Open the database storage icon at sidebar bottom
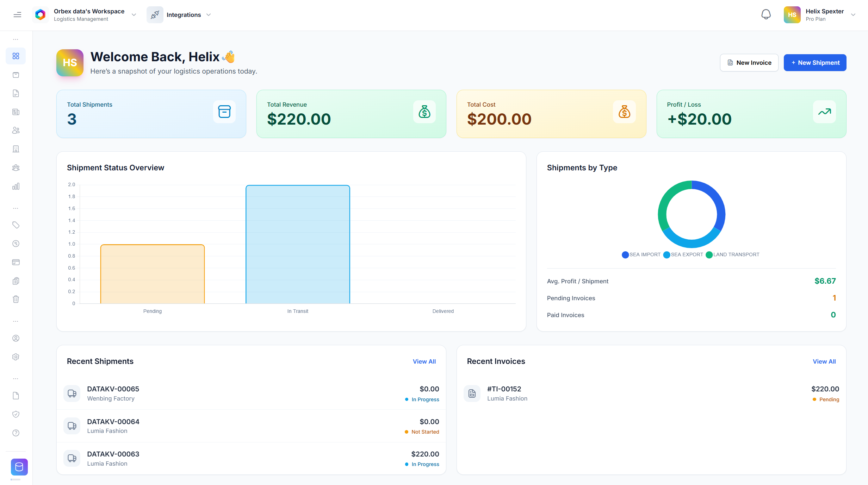The height and width of the screenshot is (485, 868). click(x=19, y=467)
